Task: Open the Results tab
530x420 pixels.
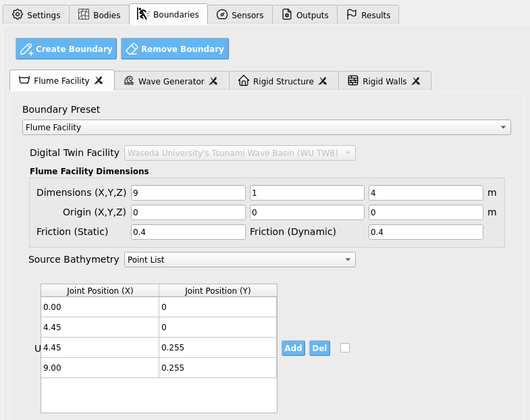Action: coord(368,15)
